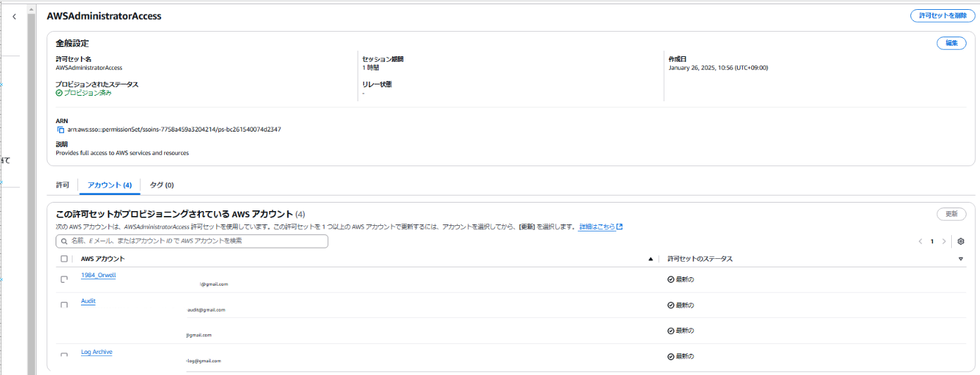Check the Audit account checkbox
The height and width of the screenshot is (375, 980).
click(64, 305)
